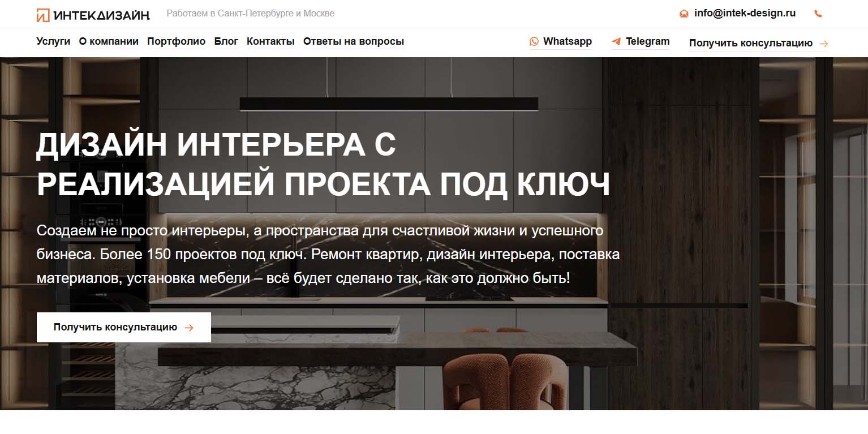Click the info@intek-design.ru email link
The height and width of the screenshot is (434, 868).
tap(745, 13)
